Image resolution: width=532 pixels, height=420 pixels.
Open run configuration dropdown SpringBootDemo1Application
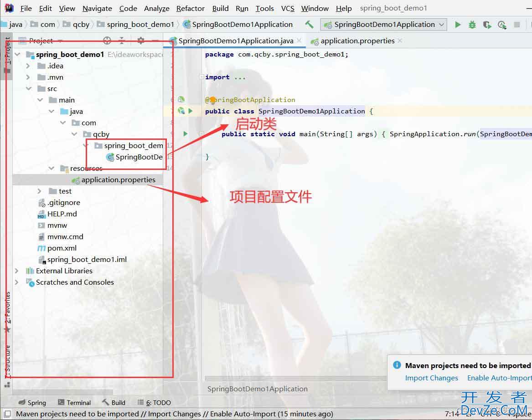point(383,25)
